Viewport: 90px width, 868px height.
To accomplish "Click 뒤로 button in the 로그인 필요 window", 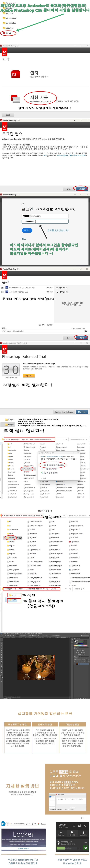I will [x=69, y=189].
